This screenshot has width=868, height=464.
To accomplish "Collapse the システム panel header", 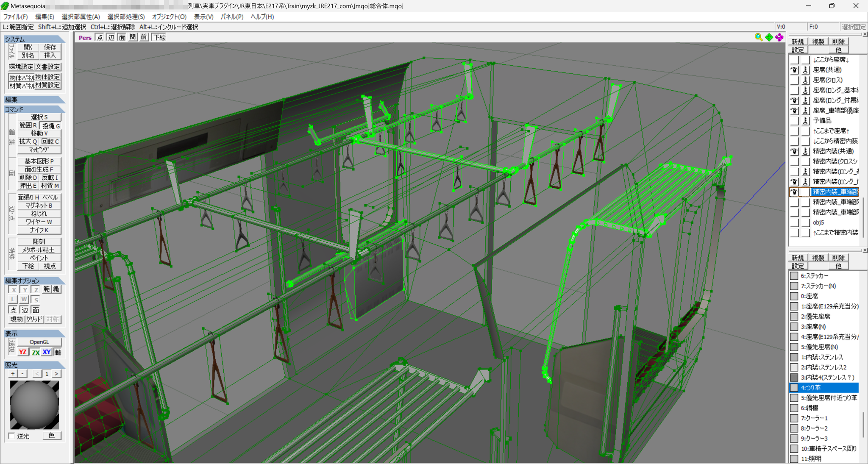I will tap(35, 39).
